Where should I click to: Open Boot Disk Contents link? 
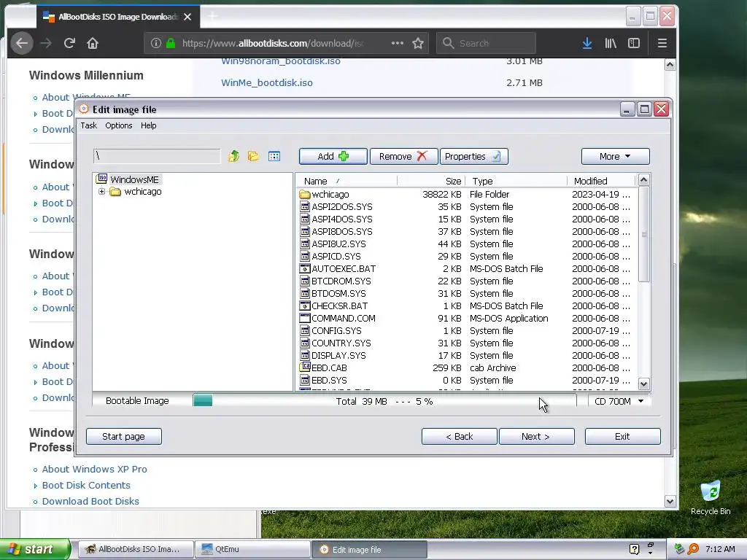[x=86, y=485]
